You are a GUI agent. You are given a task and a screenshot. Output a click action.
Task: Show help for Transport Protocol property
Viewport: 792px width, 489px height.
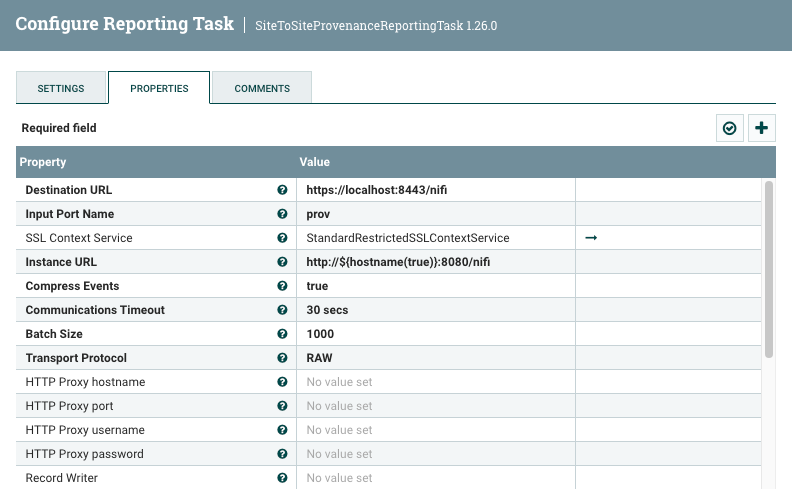pyautogui.click(x=282, y=358)
